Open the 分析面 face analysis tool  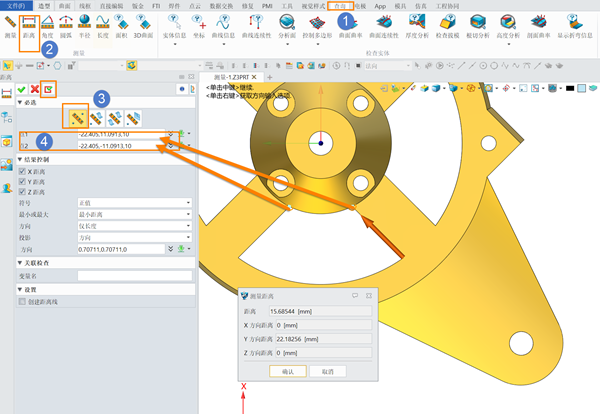coord(287,26)
